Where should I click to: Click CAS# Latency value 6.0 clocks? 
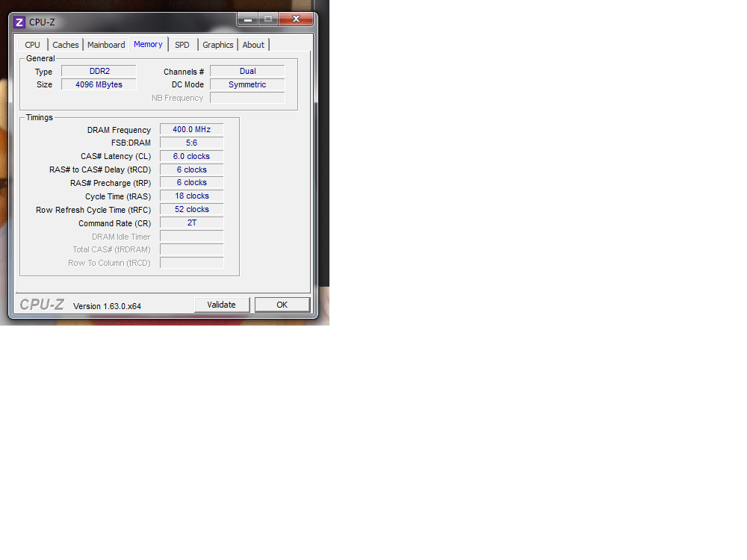point(191,156)
